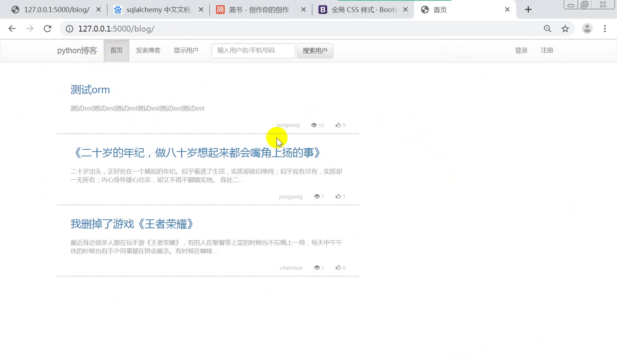Click the thumbs-up icon on the 测试orm article
Screen dimensions: 617x364
point(338,125)
